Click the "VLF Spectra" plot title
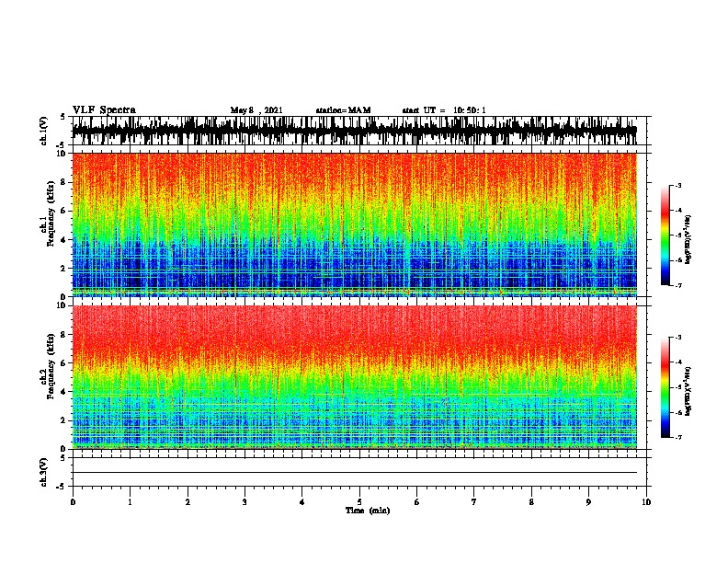728x563 pixels. point(104,110)
